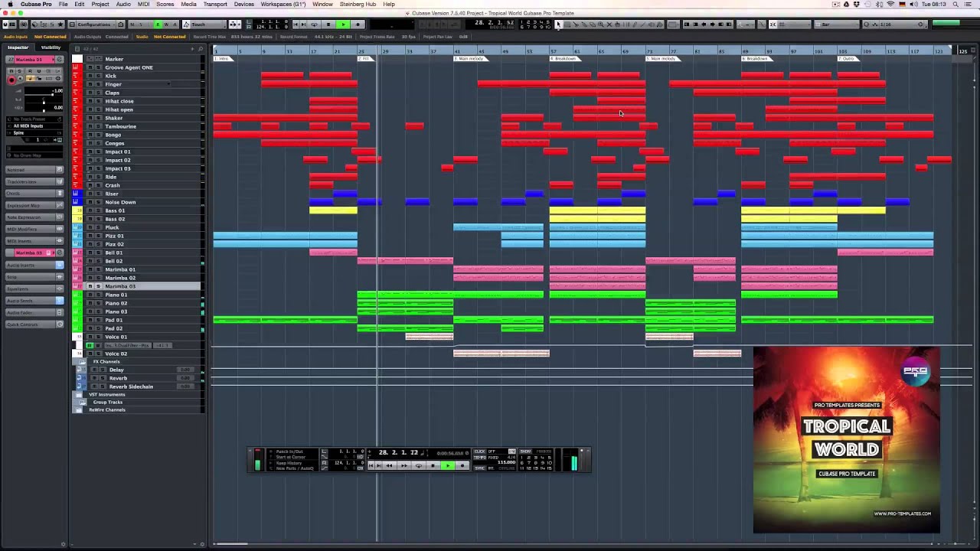Select the Voice 02 track
This screenshot has height=551, width=980.
116,354
